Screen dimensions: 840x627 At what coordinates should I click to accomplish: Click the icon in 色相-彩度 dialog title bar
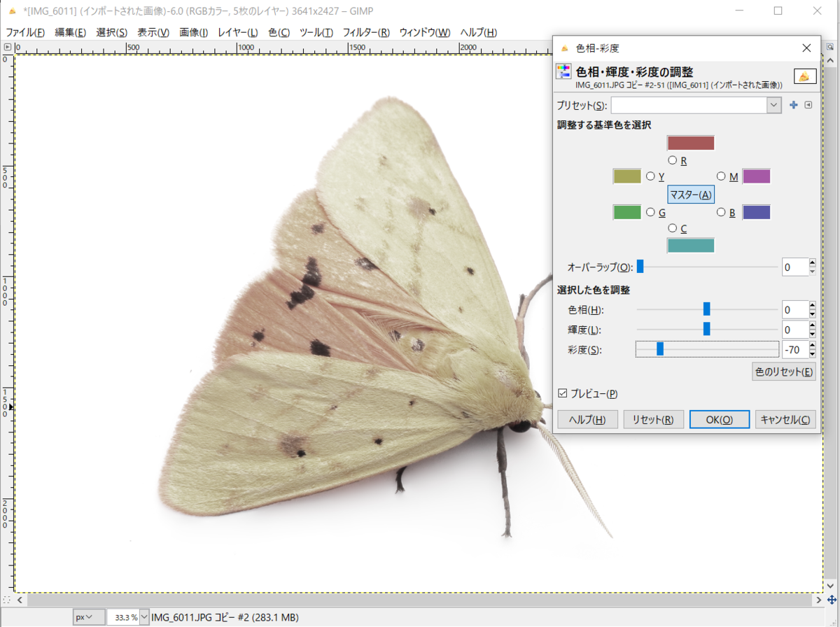(563, 48)
